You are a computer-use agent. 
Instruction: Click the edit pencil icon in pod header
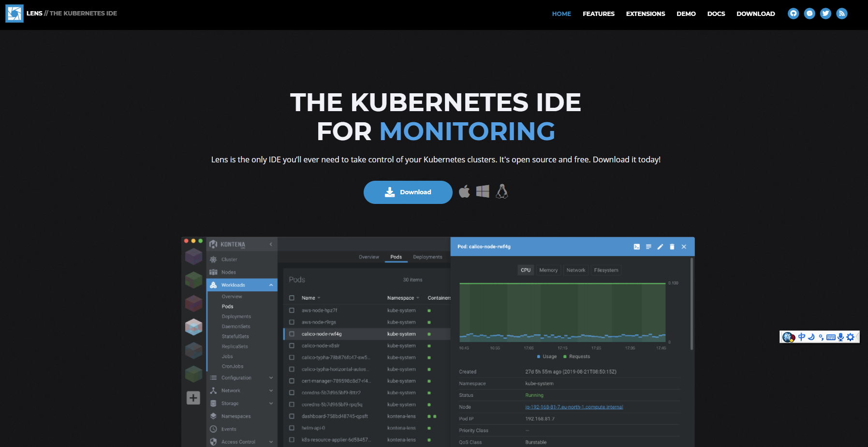(660, 246)
